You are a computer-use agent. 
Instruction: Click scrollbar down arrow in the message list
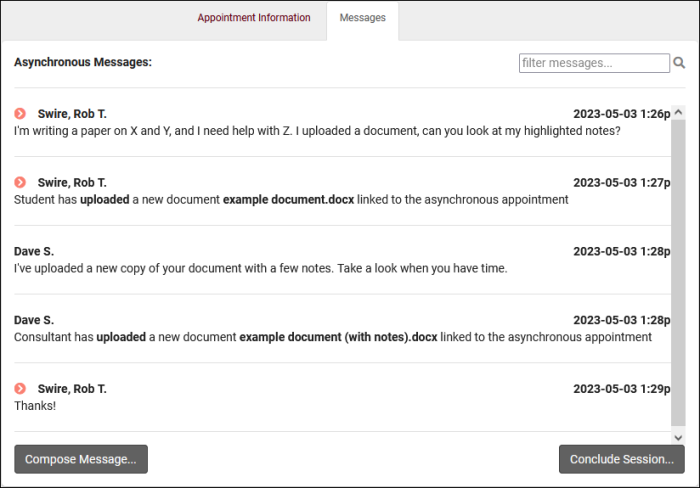click(678, 437)
